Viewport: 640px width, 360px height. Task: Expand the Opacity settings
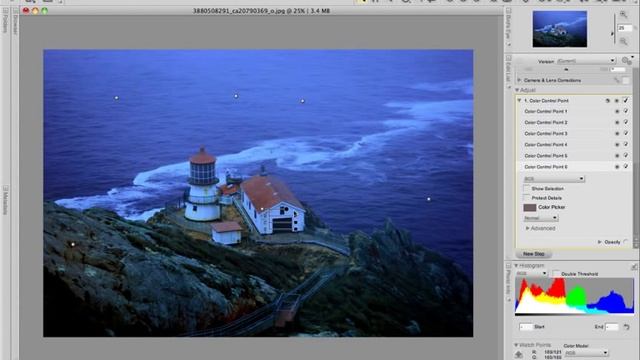coord(600,242)
